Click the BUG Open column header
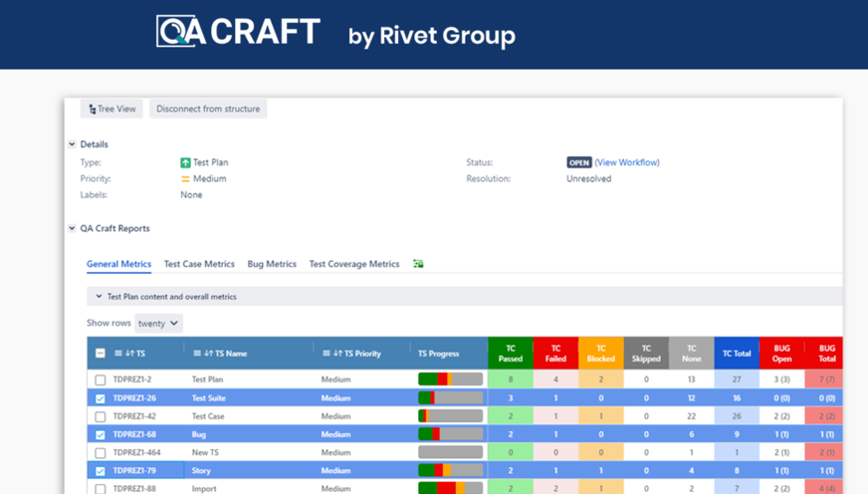 pyautogui.click(x=782, y=354)
